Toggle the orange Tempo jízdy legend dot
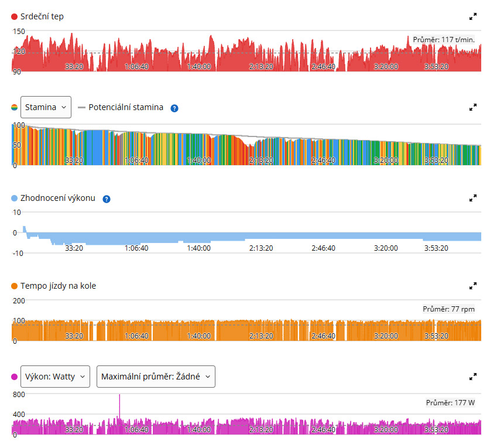The height and width of the screenshot is (448, 490). pos(15,286)
